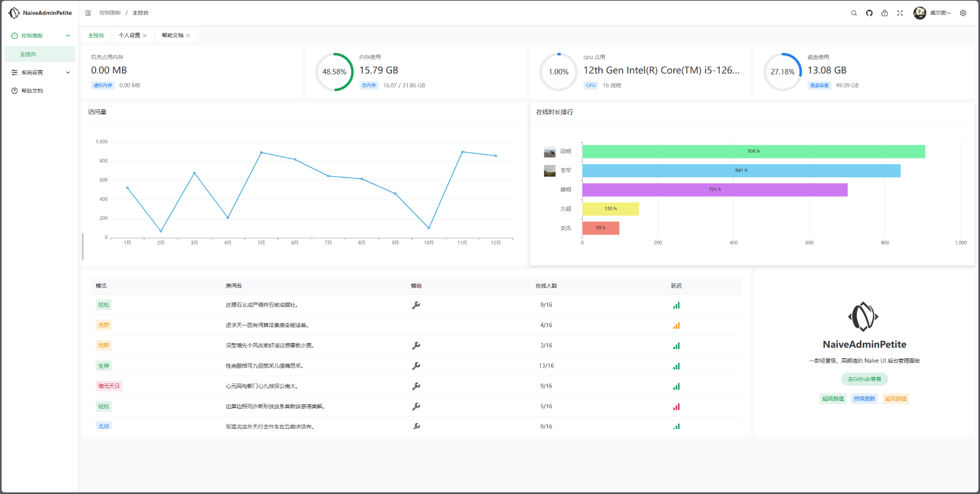Select 主控台 in the sidebar submenu
Screen dimensions: 980x494
coord(40,54)
